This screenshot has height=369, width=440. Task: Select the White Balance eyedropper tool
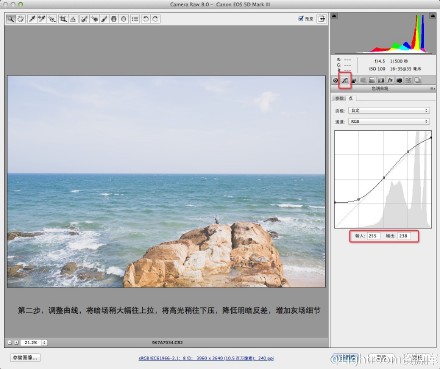coord(32,19)
